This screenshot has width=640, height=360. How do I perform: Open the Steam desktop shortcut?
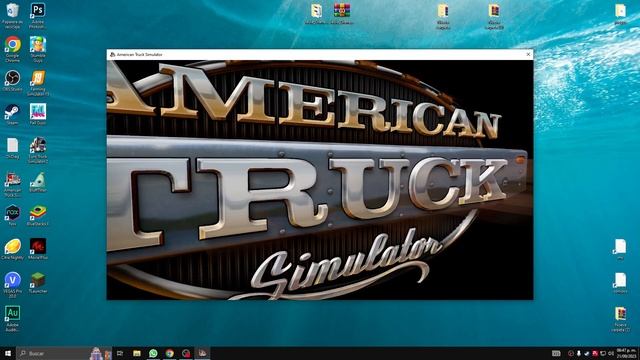(x=12, y=114)
